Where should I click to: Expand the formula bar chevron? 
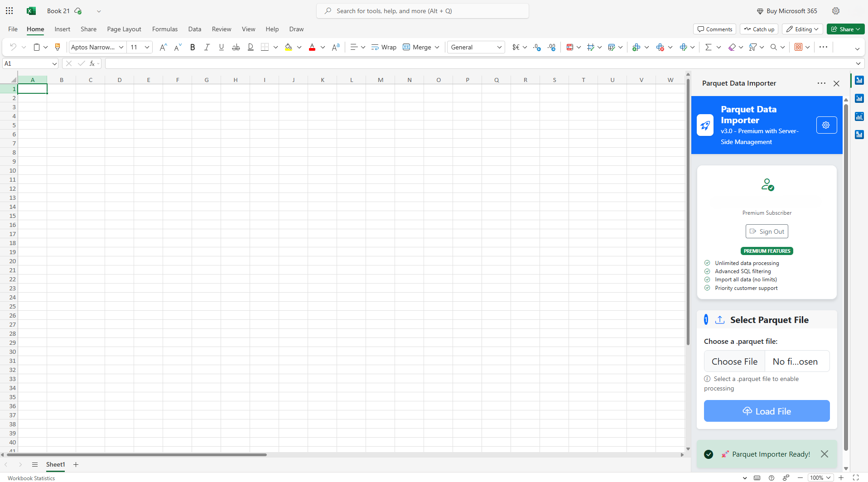coord(858,64)
